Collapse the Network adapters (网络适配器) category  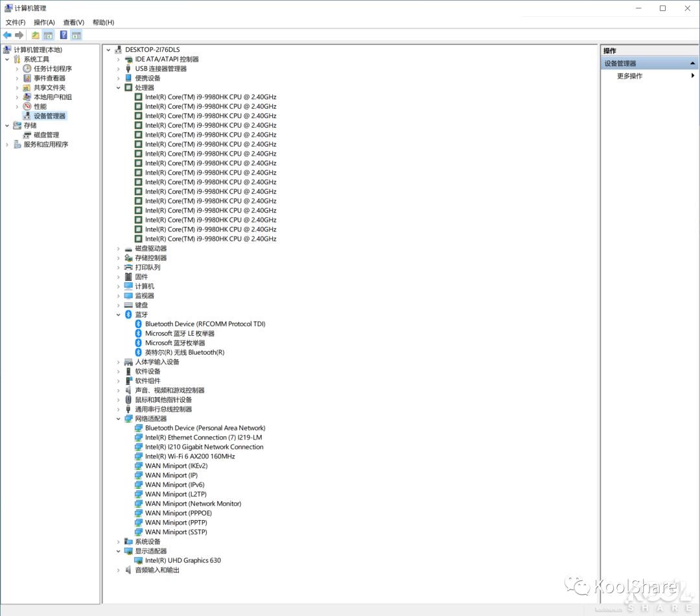119,419
